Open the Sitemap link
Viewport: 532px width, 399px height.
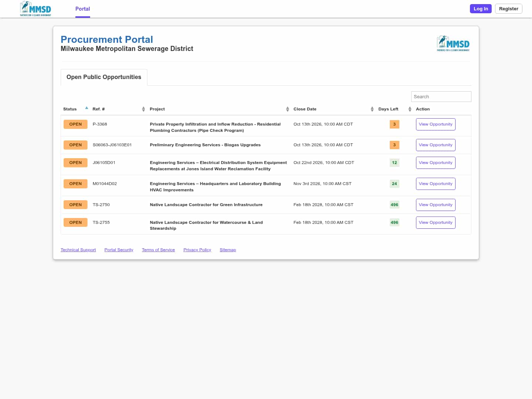pos(228,250)
